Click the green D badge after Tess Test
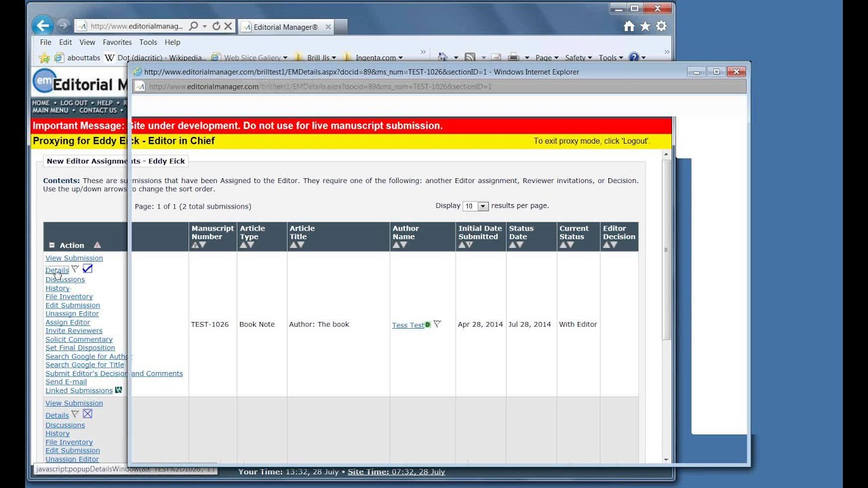Image resolution: width=868 pixels, height=488 pixels. pos(428,325)
